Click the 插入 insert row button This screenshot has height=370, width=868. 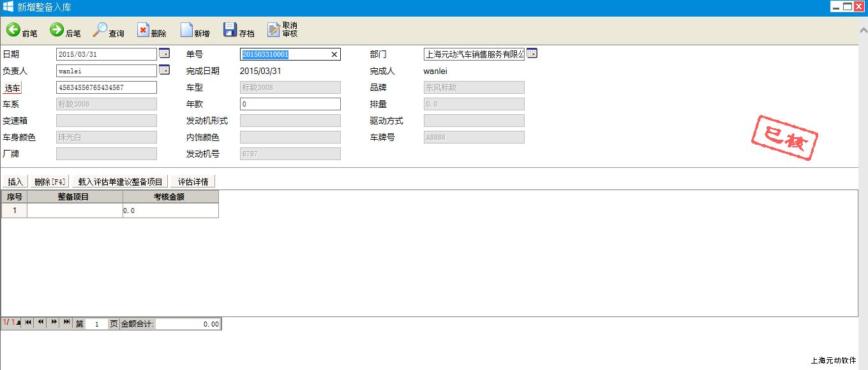[15, 182]
